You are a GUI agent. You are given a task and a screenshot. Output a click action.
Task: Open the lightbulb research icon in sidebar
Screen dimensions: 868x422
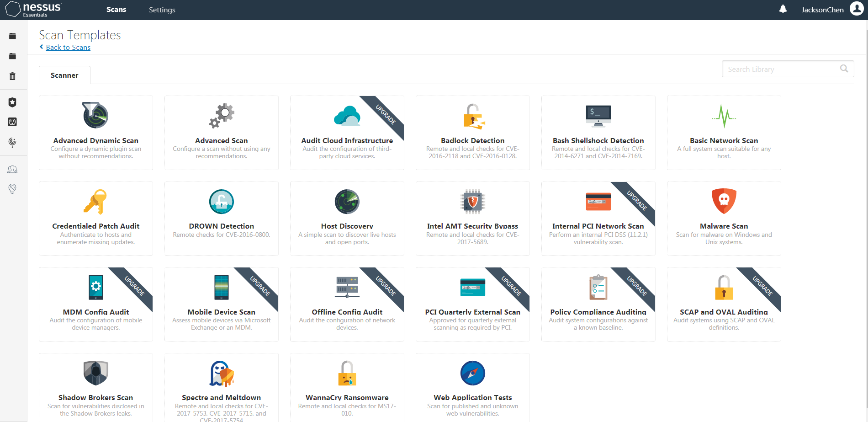(x=12, y=188)
